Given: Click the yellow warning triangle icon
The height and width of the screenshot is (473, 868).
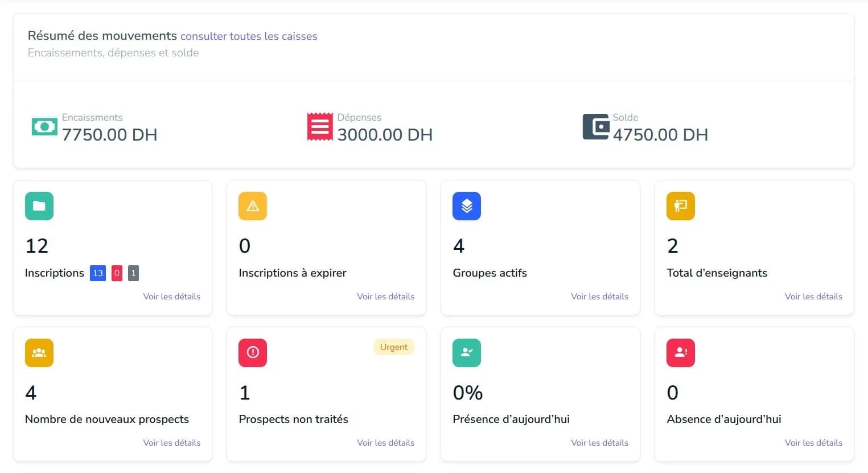Looking at the screenshot, I should point(253,206).
